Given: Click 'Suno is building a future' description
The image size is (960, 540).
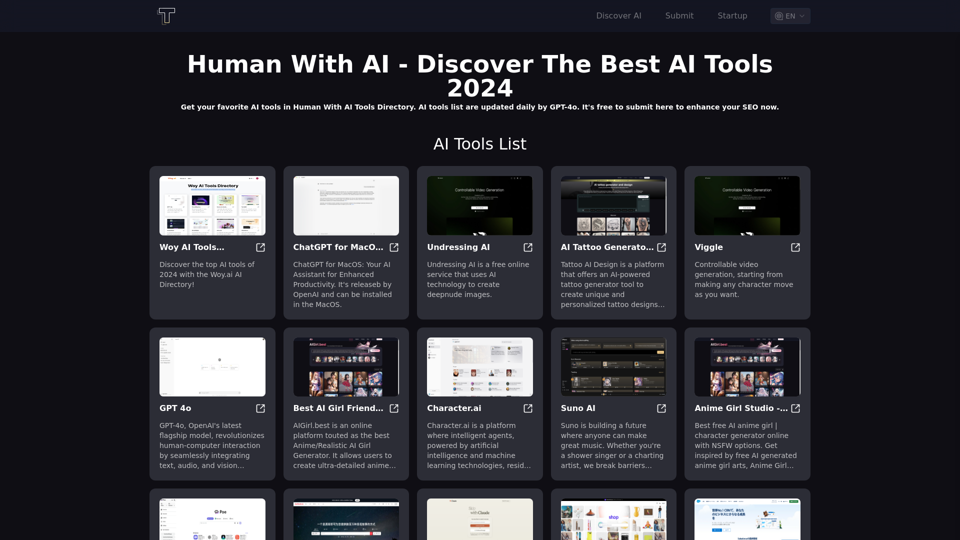Looking at the screenshot, I should tap(612, 445).
